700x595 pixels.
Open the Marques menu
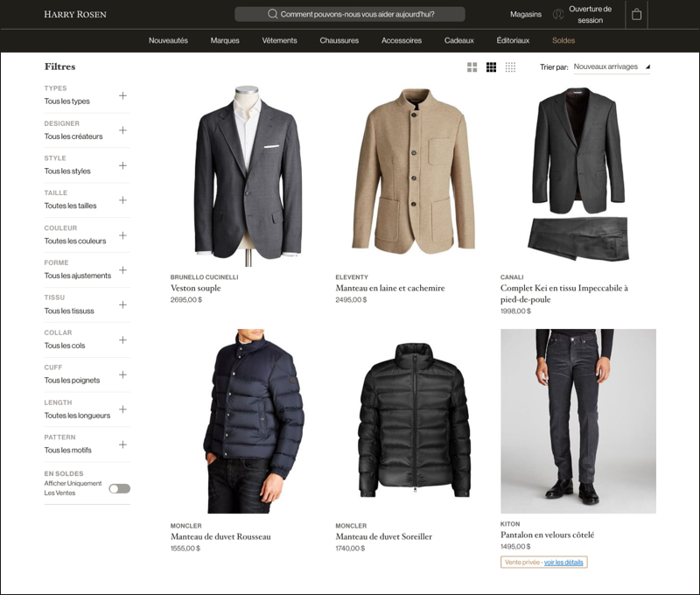tap(225, 40)
